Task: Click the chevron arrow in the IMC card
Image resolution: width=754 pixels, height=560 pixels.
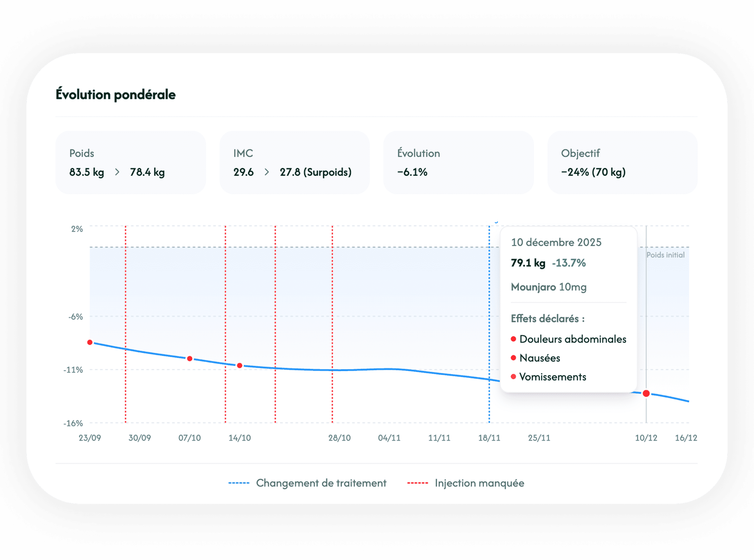Action: pyautogui.click(x=267, y=172)
